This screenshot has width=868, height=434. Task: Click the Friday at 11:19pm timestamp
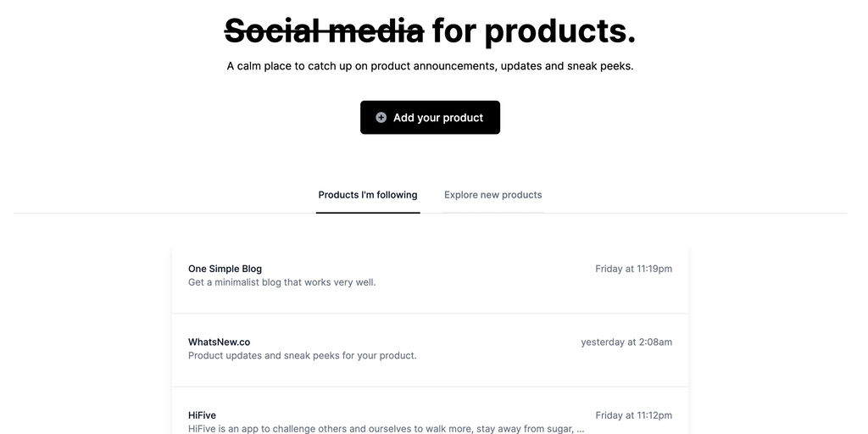point(633,269)
